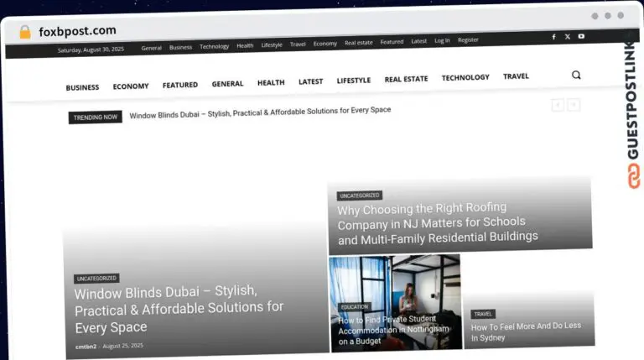Open Technology in the main navigation
Screen dimensions: 644x360
(x=465, y=78)
